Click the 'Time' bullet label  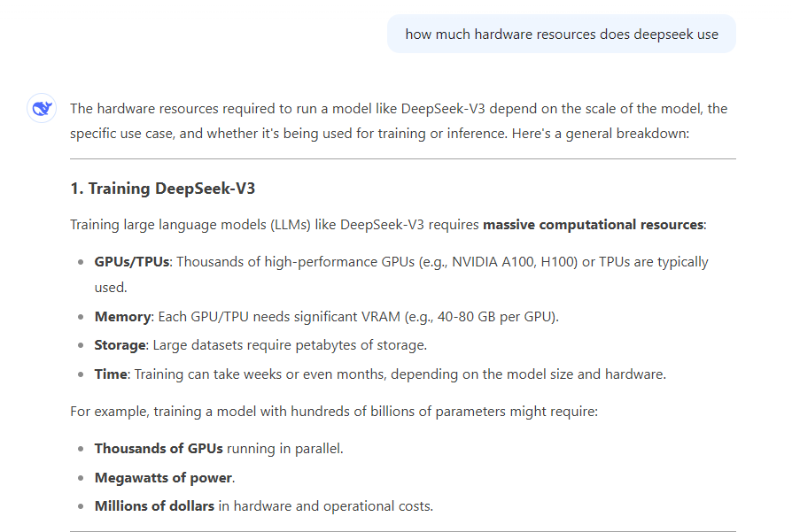tap(111, 374)
